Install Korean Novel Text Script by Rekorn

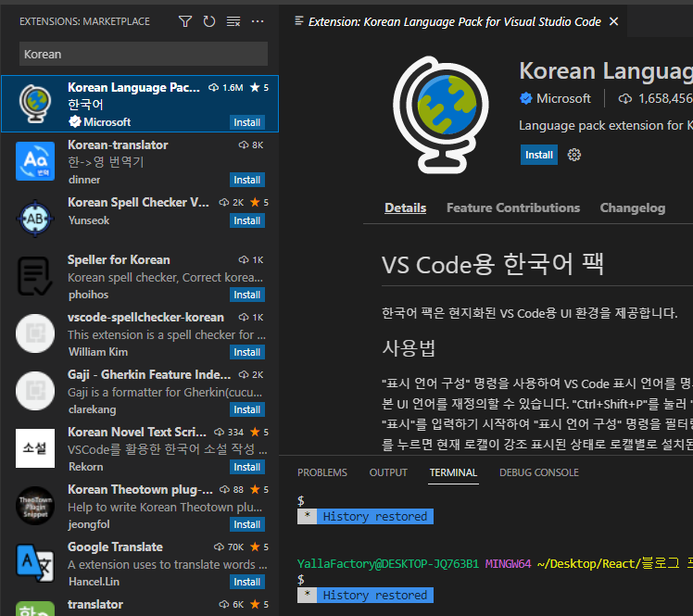coord(247,467)
